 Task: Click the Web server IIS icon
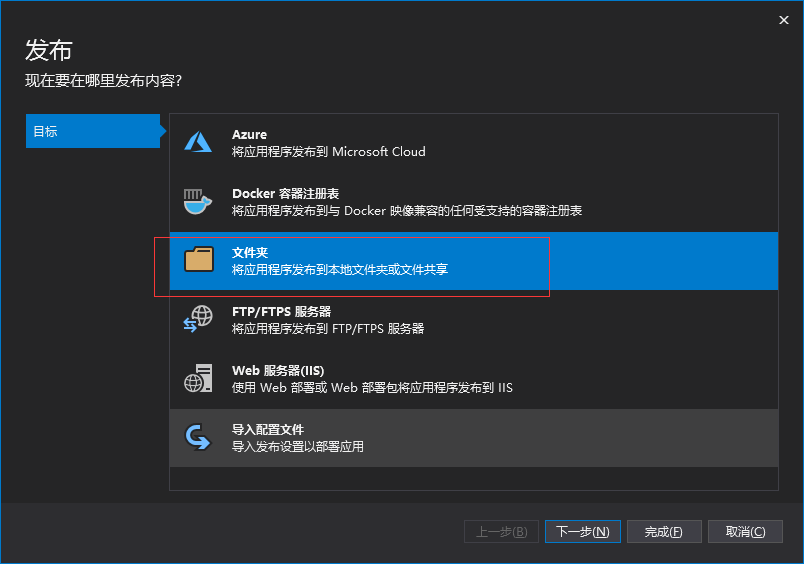pyautogui.click(x=198, y=378)
